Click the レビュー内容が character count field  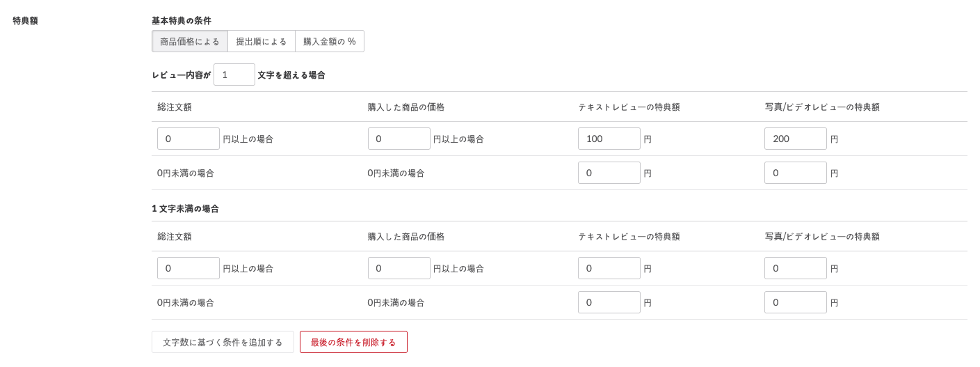point(234,75)
